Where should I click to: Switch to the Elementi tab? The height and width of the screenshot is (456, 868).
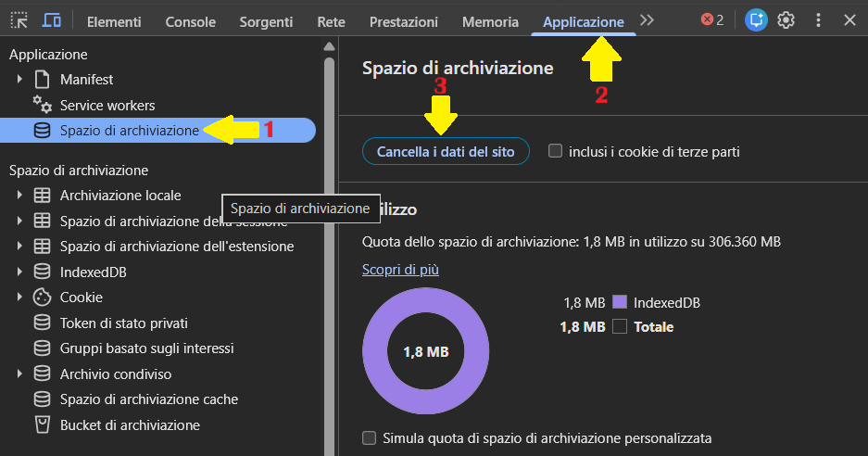tap(114, 21)
